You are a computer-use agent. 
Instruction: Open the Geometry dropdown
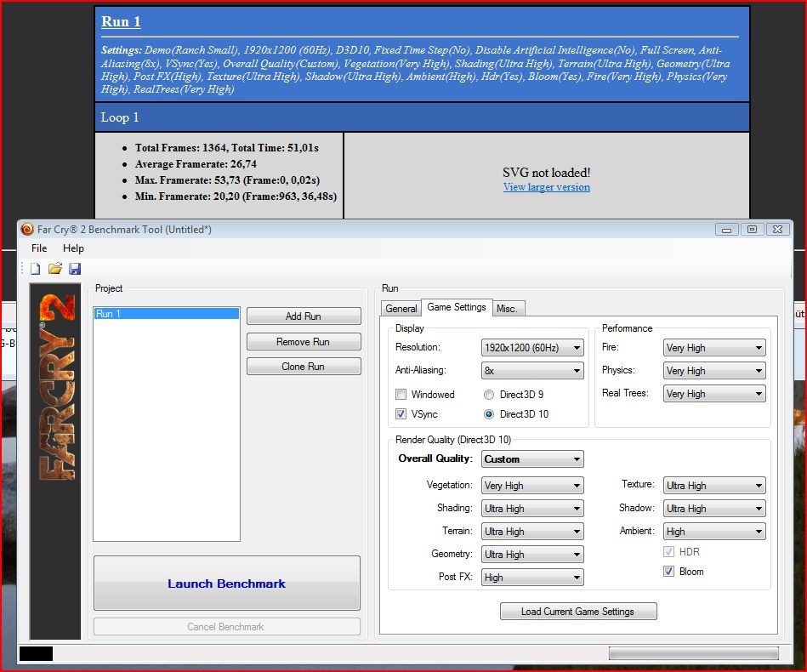[532, 555]
